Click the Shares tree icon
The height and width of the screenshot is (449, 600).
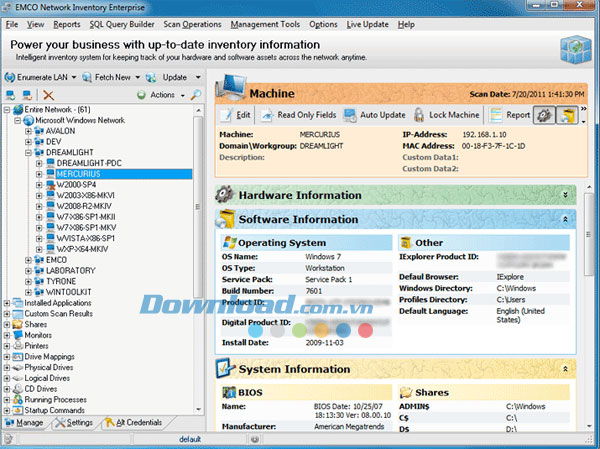tap(18, 324)
